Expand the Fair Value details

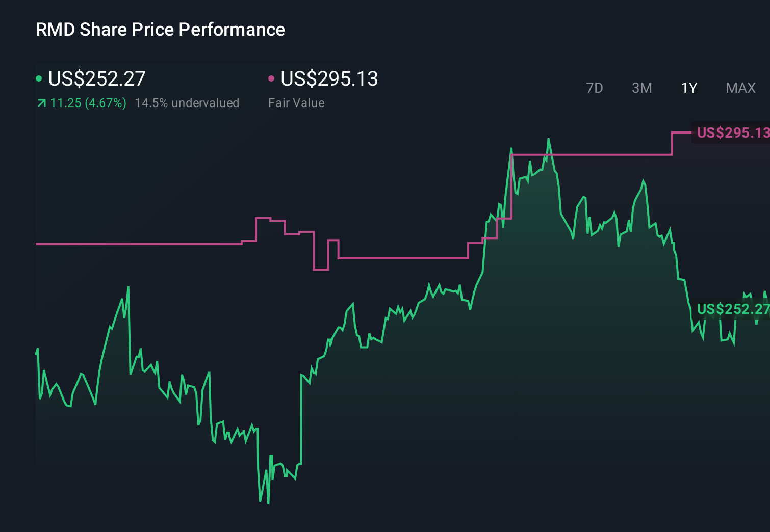point(296,103)
